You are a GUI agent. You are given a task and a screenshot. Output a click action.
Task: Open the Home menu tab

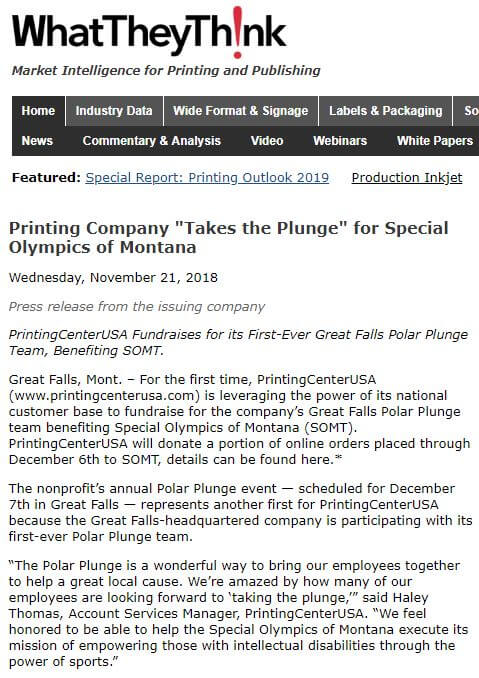coord(38,111)
